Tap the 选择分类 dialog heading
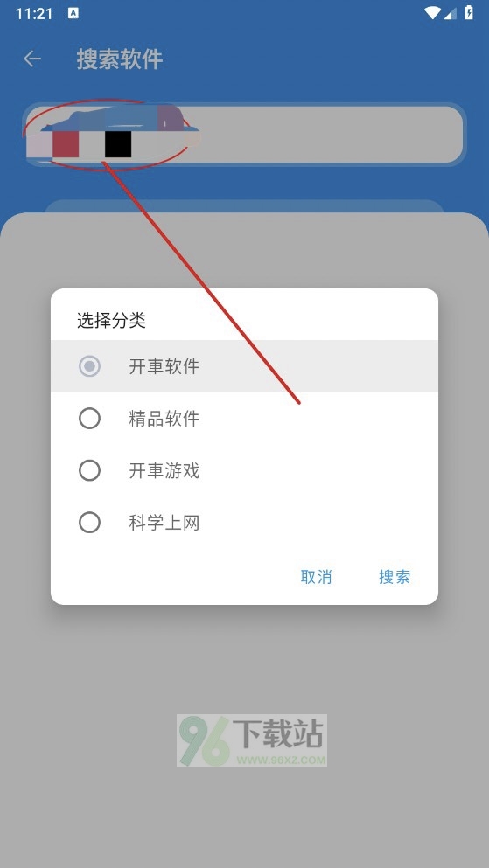This screenshot has width=489, height=868. click(x=111, y=321)
